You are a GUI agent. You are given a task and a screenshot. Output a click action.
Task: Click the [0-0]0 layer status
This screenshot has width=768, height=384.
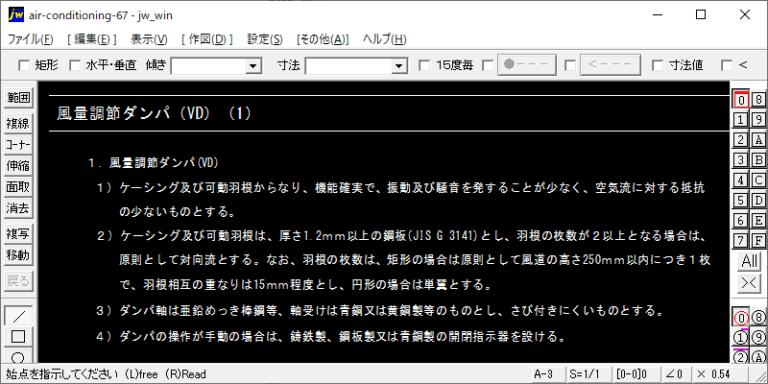pos(636,374)
